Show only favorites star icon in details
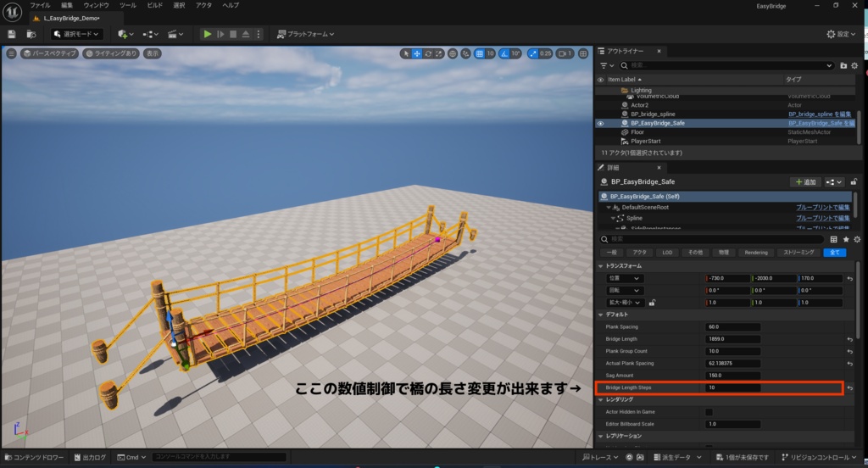This screenshot has height=468, width=868. pyautogui.click(x=846, y=239)
